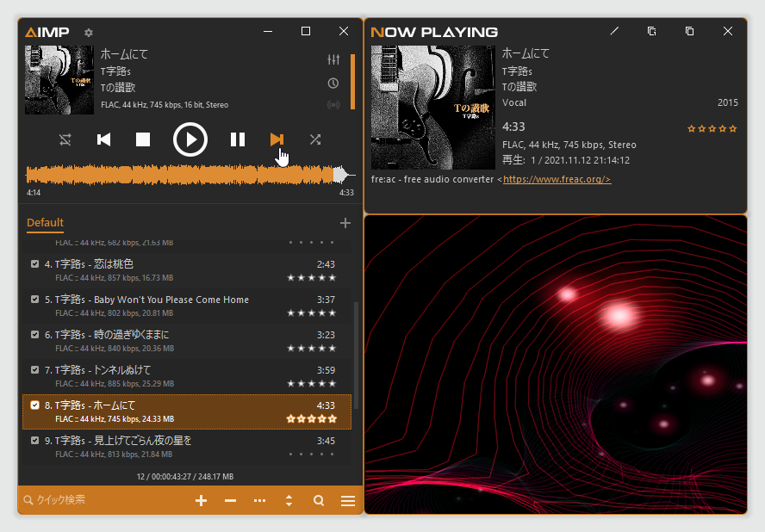Click the Vocal genre label
Image resolution: width=765 pixels, height=532 pixels.
coord(514,103)
